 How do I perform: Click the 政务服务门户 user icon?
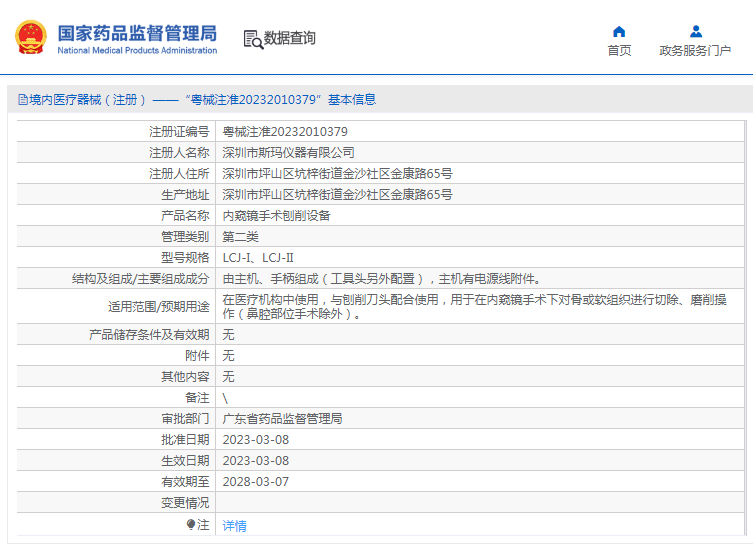(x=696, y=32)
